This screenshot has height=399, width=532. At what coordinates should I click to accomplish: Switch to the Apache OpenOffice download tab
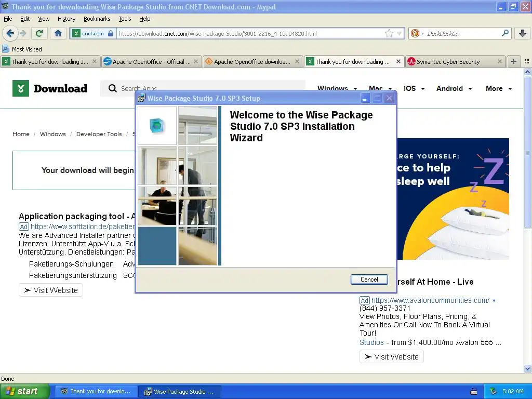point(253,61)
